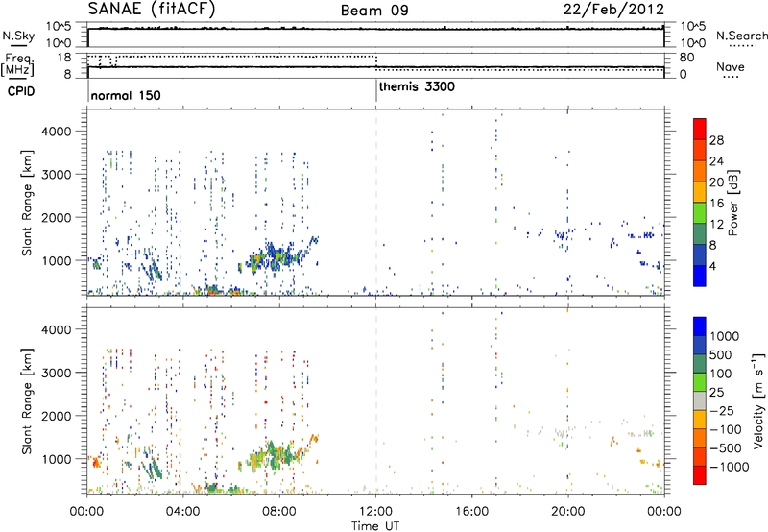Screen dimensions: 768x532
Task: Click the 16 tick on Power colorbar
Action: [x=716, y=204]
